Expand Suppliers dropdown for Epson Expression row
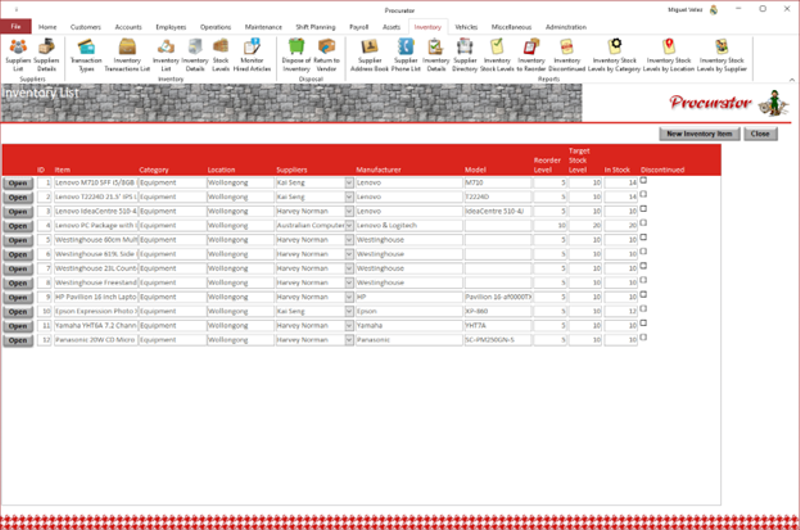 click(349, 312)
